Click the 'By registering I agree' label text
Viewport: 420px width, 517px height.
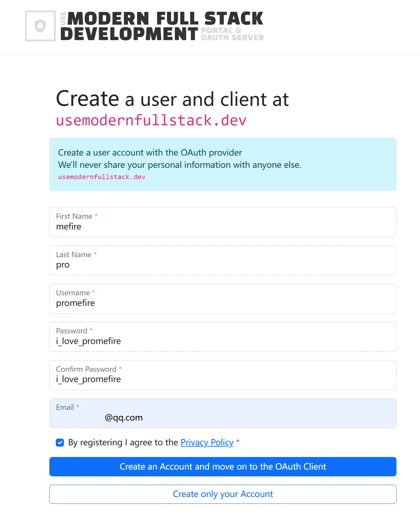[123, 442]
